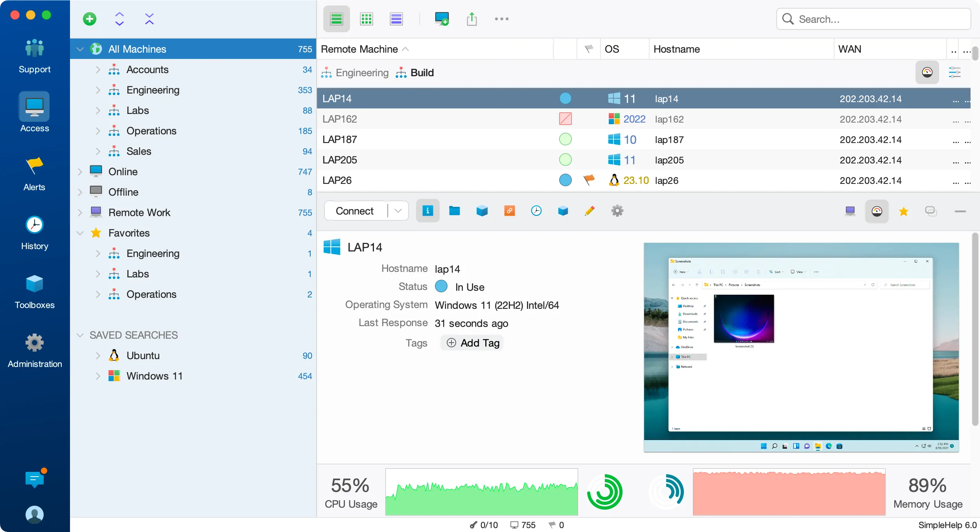Open the Connect options dropdown arrow
980x532 pixels.
[x=398, y=211]
